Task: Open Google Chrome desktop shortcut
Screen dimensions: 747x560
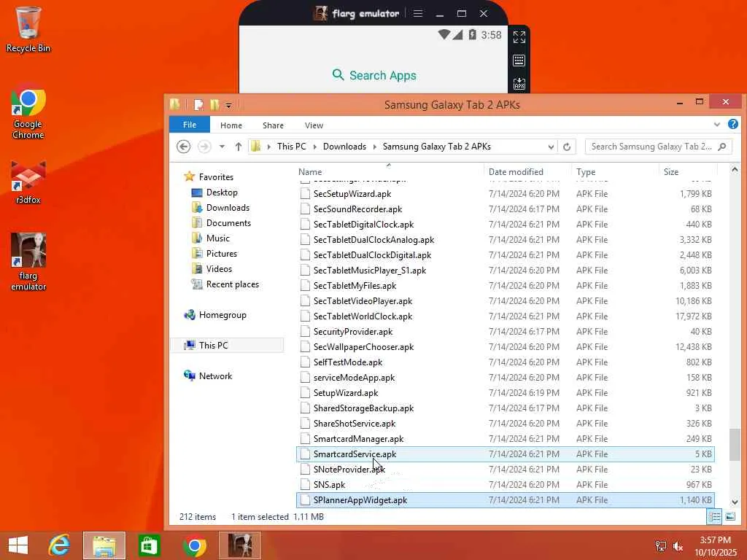Action: coord(28,113)
